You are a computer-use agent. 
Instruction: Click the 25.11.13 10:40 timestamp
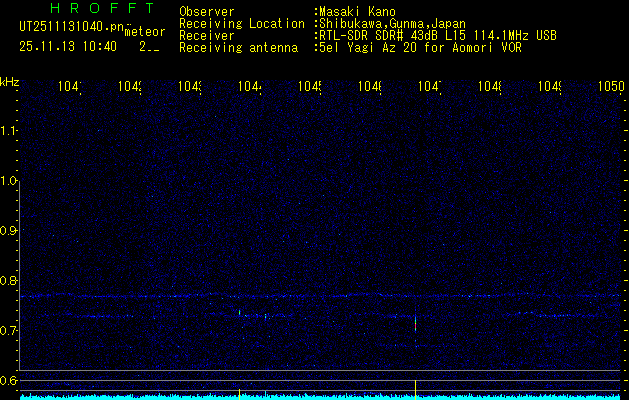pos(68,46)
